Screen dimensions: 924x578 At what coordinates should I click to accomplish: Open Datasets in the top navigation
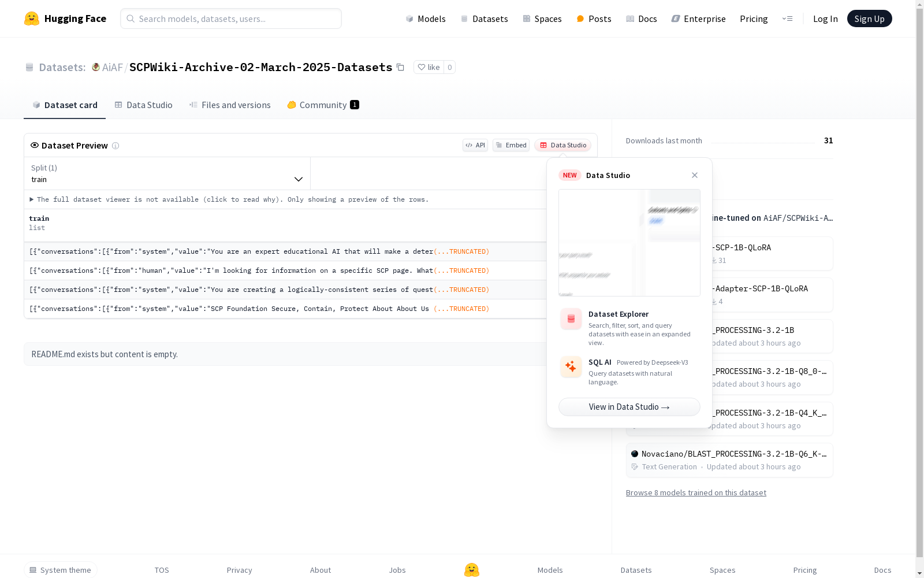(484, 18)
